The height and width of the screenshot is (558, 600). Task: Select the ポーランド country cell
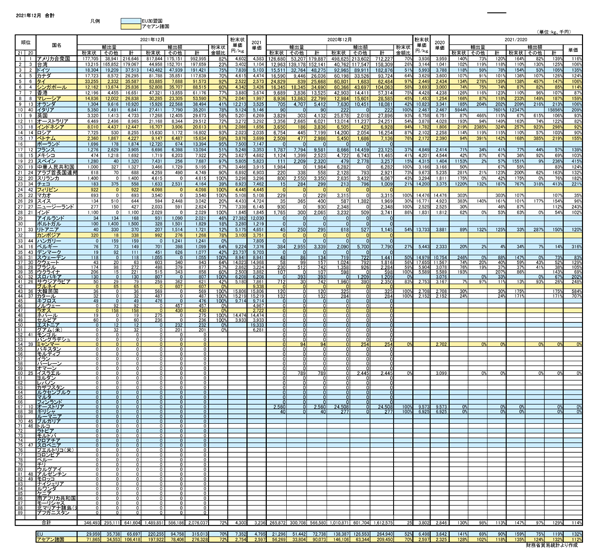[x=57, y=144]
